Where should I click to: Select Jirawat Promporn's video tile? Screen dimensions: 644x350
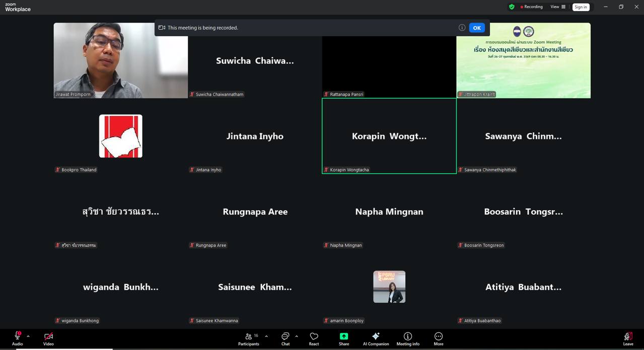click(x=121, y=60)
